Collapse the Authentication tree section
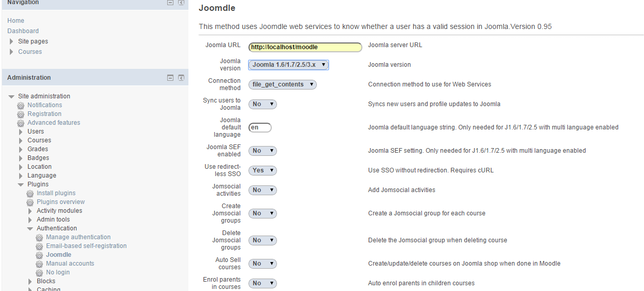644x291 pixels. coord(30,228)
